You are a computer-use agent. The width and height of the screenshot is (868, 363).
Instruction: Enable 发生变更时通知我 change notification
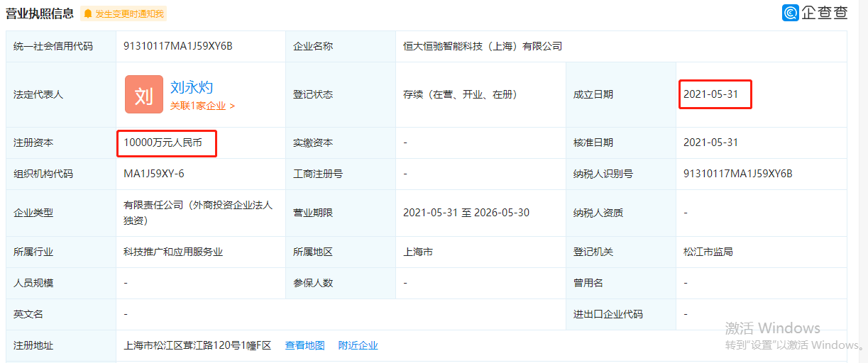tap(123, 13)
